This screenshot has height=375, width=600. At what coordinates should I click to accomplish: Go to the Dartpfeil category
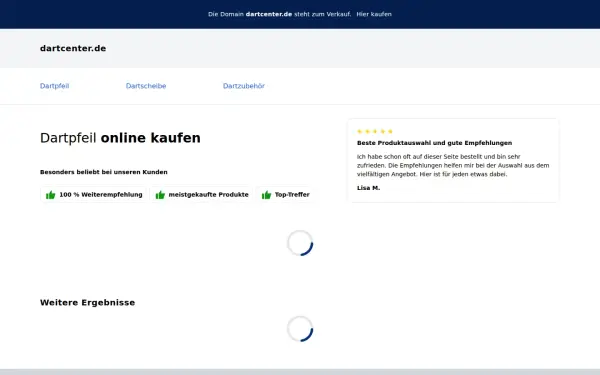click(x=54, y=86)
